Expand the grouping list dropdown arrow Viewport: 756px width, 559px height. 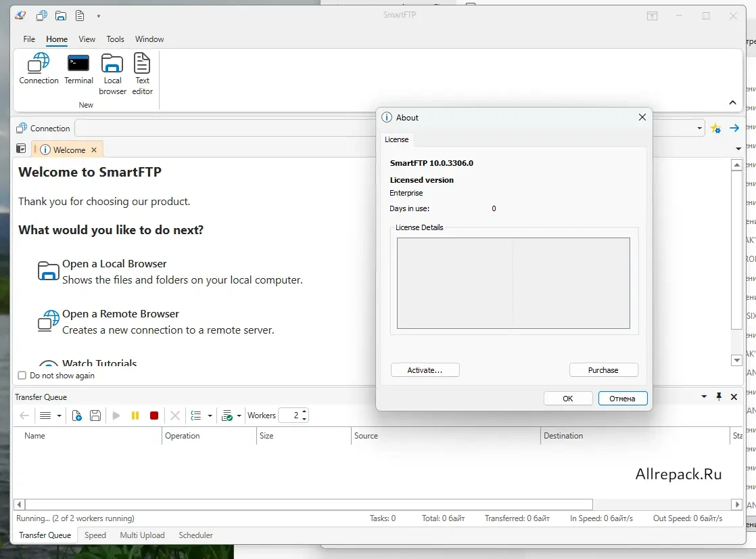point(210,416)
